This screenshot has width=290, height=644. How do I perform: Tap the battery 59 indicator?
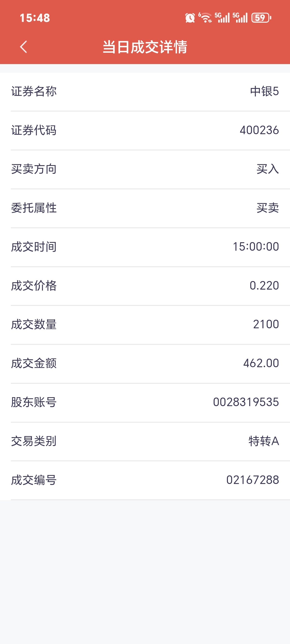click(x=261, y=17)
